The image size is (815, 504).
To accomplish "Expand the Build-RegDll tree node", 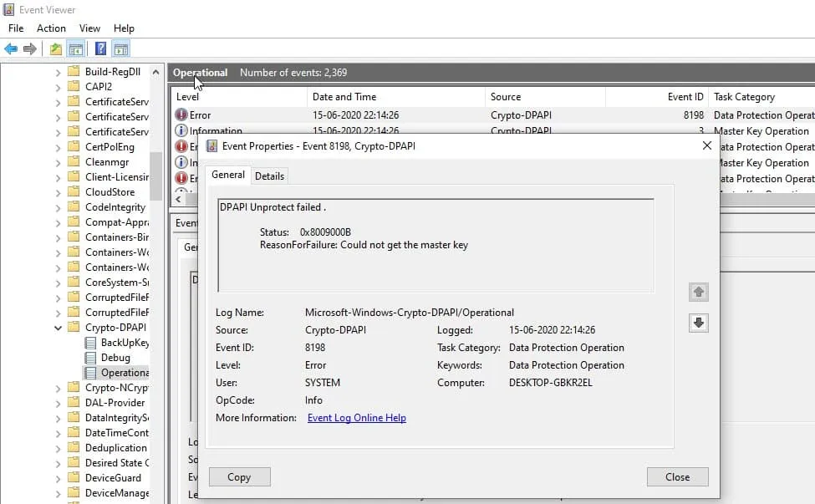I will pos(59,73).
